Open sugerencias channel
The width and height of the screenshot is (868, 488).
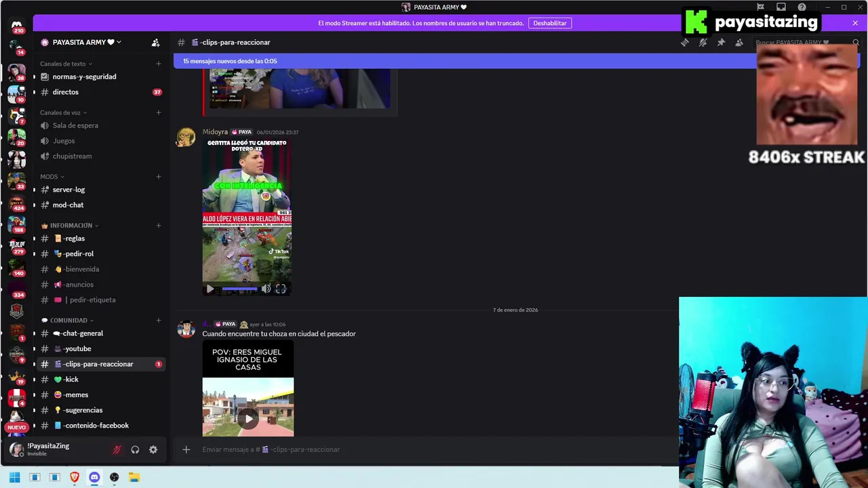tap(100, 410)
